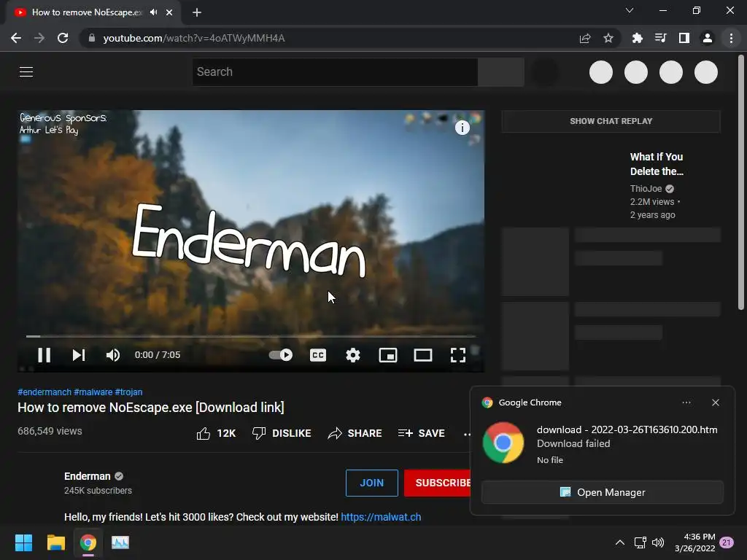Screen dimensions: 747x560
Task: Open Chrome three-dot menu
Action: pyautogui.click(x=731, y=38)
